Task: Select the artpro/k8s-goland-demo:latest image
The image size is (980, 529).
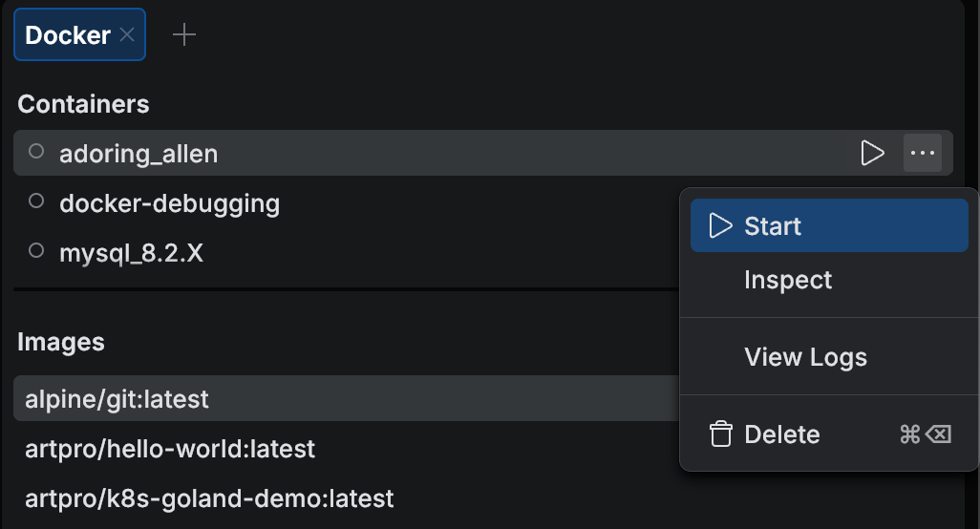Action: (209, 497)
